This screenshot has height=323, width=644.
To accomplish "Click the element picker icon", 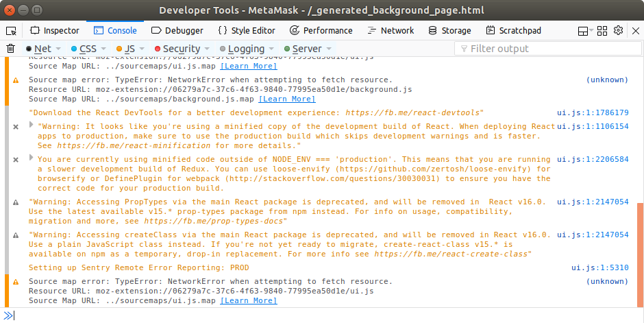I will point(11,31).
